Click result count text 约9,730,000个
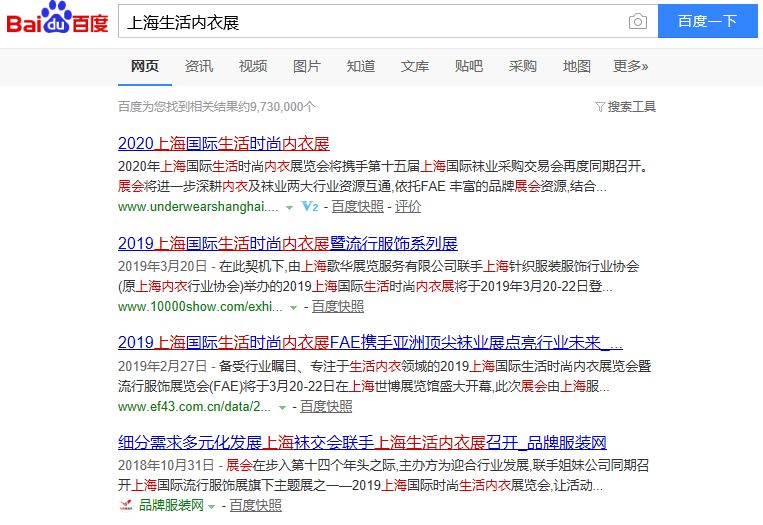 pyautogui.click(x=276, y=107)
